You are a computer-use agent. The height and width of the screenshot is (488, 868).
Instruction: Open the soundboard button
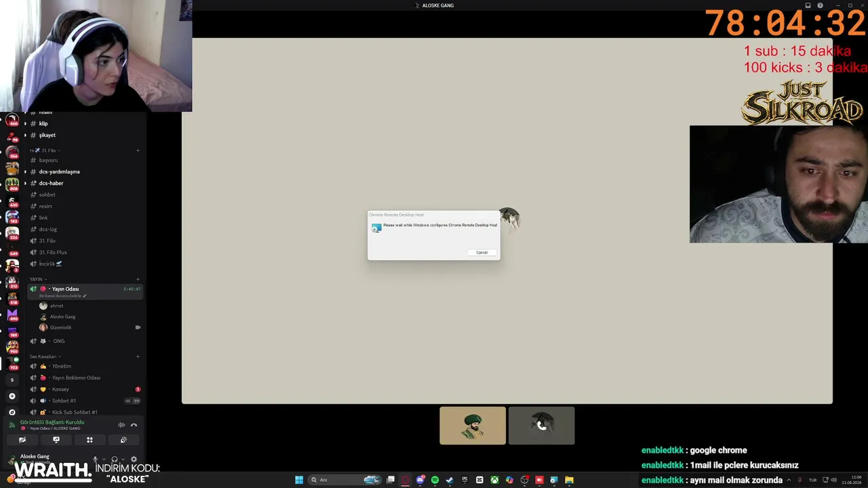[x=123, y=440]
